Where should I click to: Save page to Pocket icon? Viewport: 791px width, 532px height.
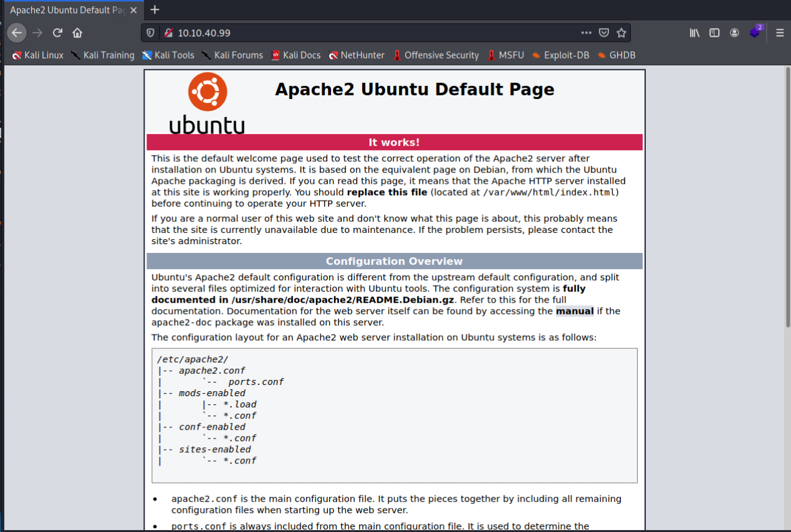[x=603, y=33]
